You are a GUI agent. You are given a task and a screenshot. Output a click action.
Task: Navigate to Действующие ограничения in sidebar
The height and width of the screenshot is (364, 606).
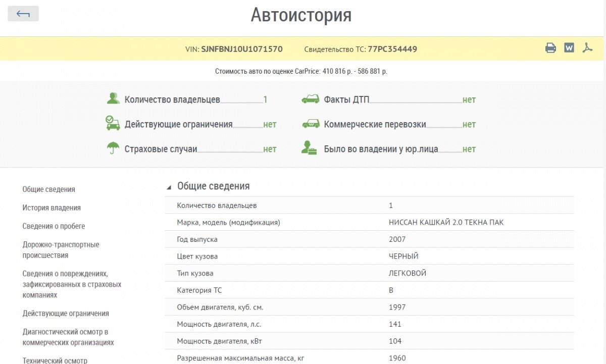(66, 314)
